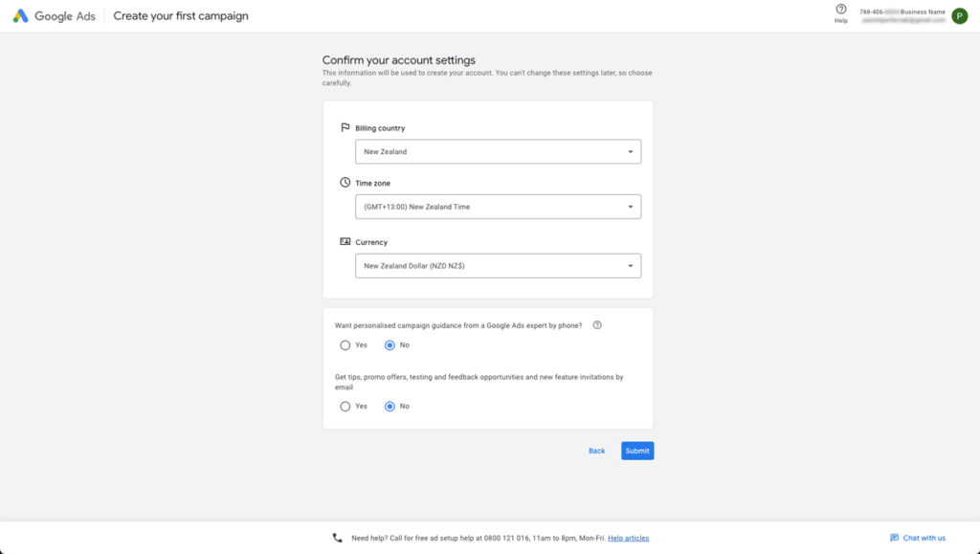Click the Billing country flag icon
This screenshot has width=980, height=554.
tap(345, 127)
